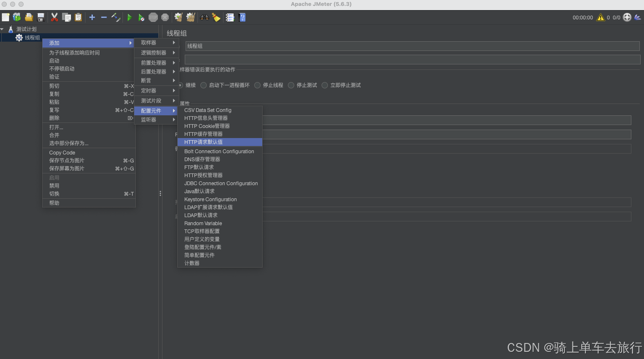Choose HTTP请求默认值 from the config menu
The image size is (644, 359).
point(220,142)
